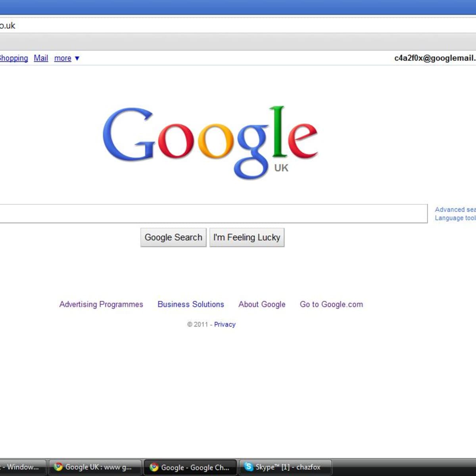Screen dimensions: 476x476
Task: Expand the 'more' dropdown menu
Action: (x=67, y=58)
